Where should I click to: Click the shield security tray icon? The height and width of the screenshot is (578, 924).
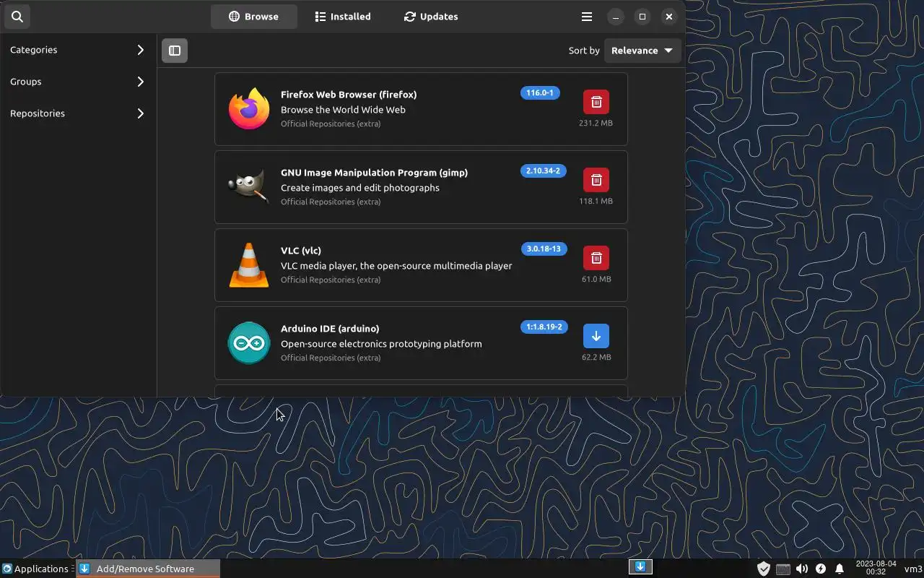[763, 569]
